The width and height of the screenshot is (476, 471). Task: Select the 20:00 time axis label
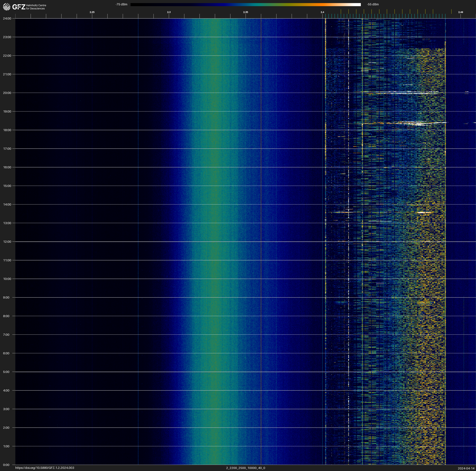pos(7,93)
